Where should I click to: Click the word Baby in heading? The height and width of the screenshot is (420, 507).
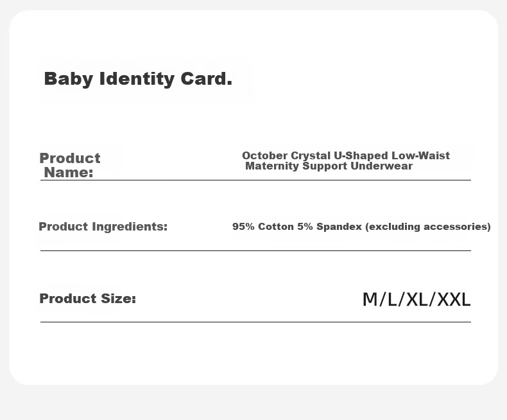(x=69, y=79)
